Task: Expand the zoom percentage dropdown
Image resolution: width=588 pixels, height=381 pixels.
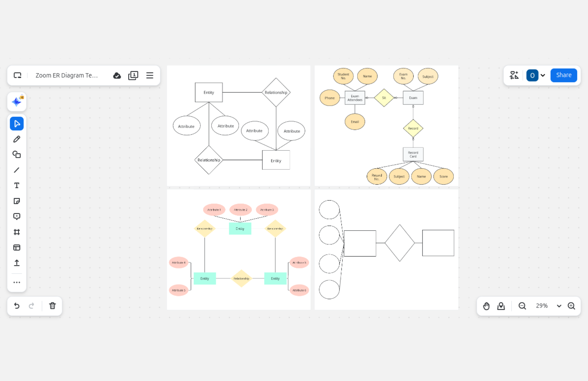Action: (x=559, y=306)
